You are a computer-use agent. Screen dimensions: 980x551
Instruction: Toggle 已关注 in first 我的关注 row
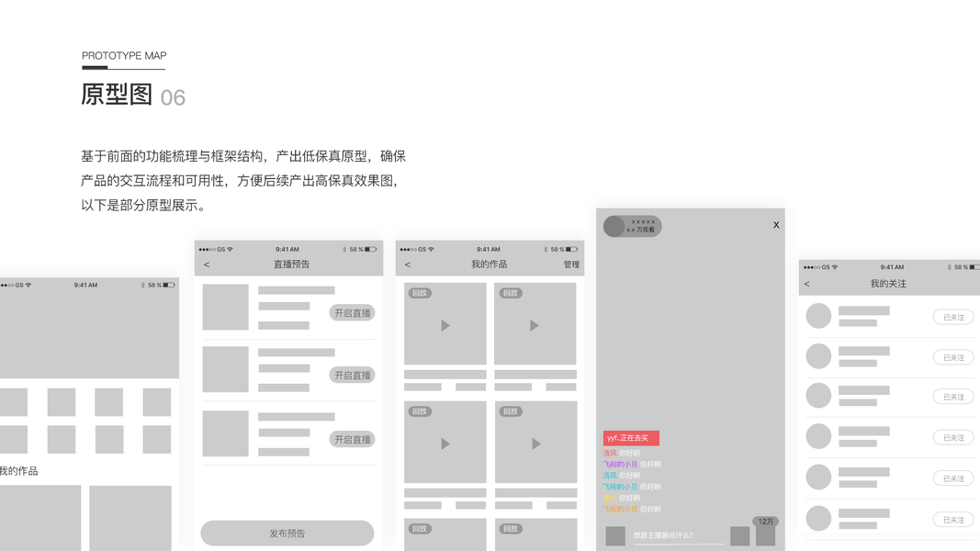tap(953, 318)
